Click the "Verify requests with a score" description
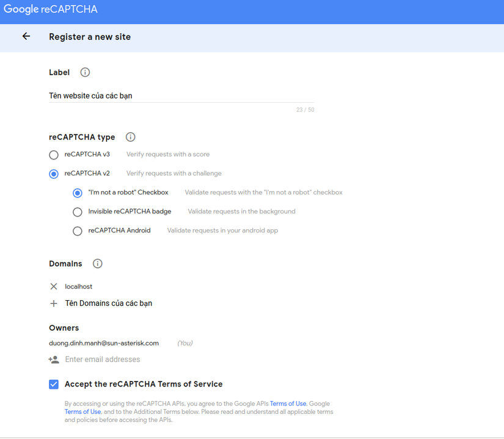Image resolution: width=504 pixels, height=439 pixels. [x=168, y=154]
